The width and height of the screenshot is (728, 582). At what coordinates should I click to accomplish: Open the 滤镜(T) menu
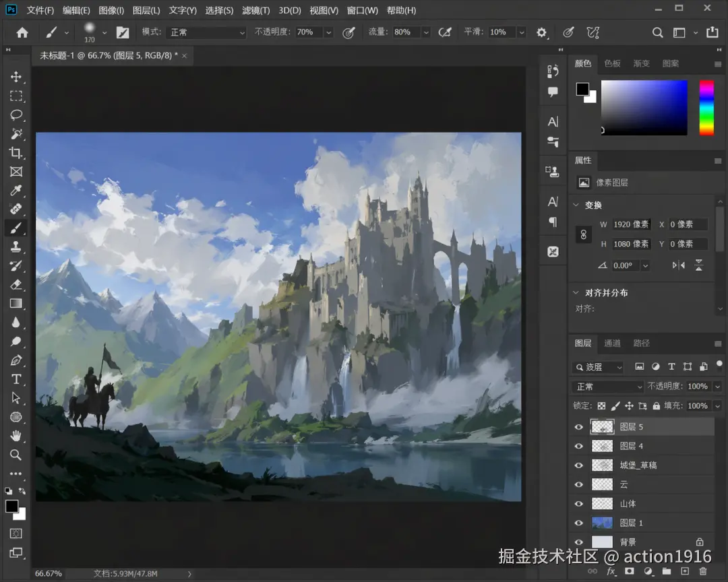[256, 10]
